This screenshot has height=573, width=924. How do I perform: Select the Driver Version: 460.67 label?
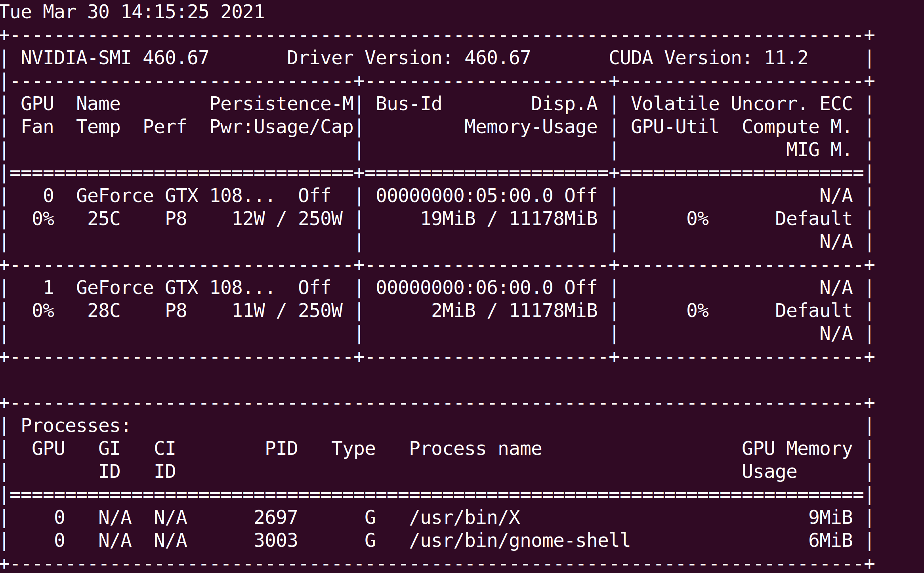pos(408,59)
